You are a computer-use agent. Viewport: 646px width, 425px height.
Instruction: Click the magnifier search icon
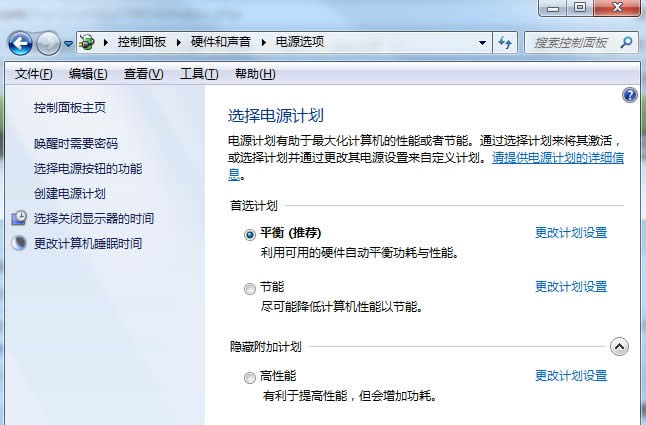[x=626, y=42]
